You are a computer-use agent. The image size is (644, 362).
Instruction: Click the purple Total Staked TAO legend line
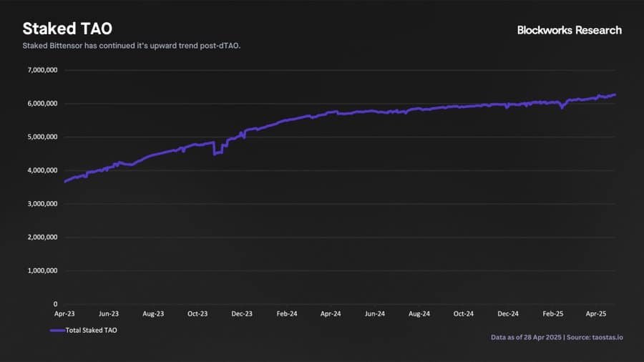[57, 331]
